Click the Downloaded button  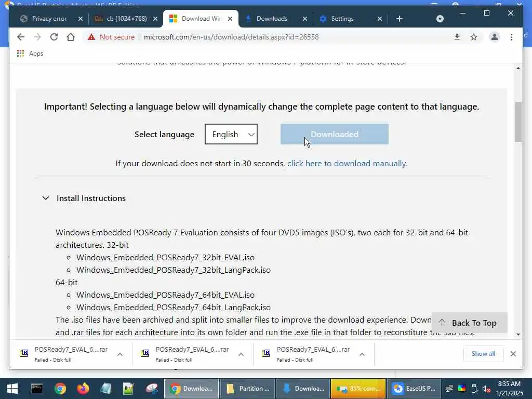click(335, 134)
